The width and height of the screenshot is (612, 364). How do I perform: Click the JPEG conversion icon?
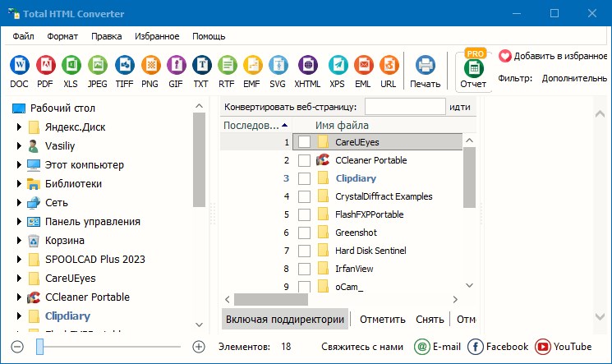coord(98,65)
